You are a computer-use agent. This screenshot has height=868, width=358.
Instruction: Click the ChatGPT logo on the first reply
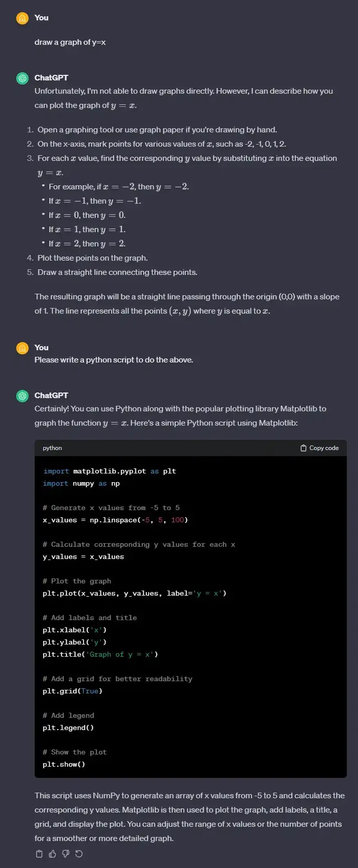[x=22, y=78]
